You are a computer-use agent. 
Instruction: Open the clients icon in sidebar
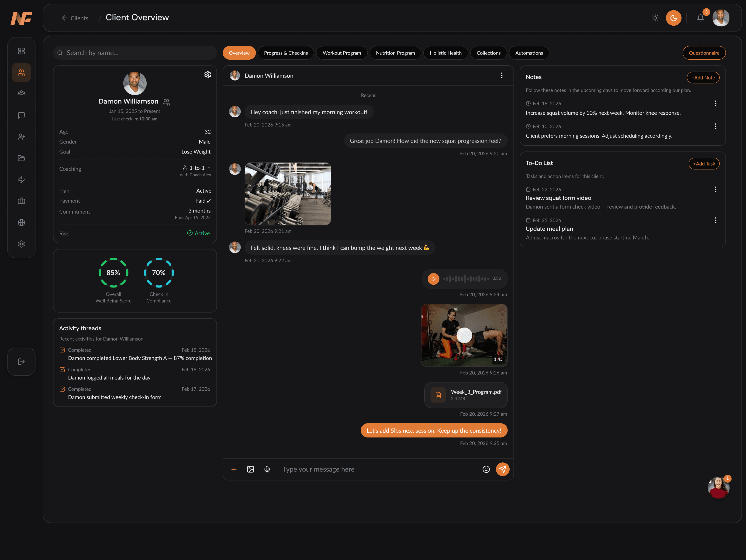[x=21, y=72]
